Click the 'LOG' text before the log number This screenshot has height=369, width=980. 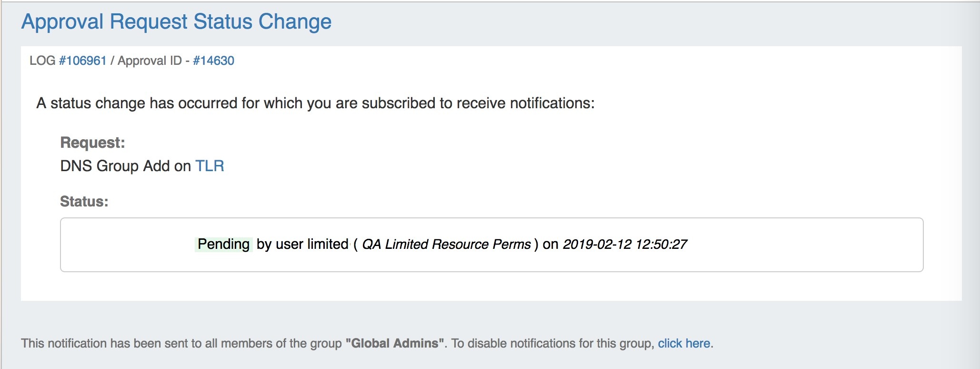pos(42,61)
